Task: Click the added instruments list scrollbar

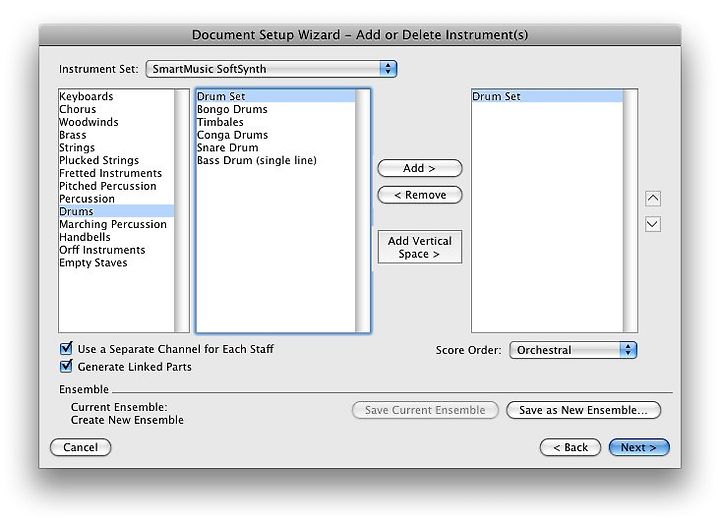Action: coord(630,211)
